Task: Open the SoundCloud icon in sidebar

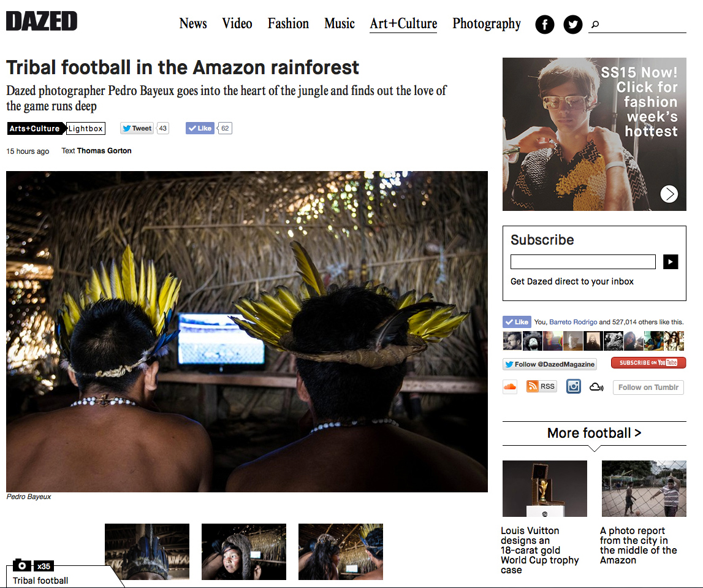Action: [510, 387]
